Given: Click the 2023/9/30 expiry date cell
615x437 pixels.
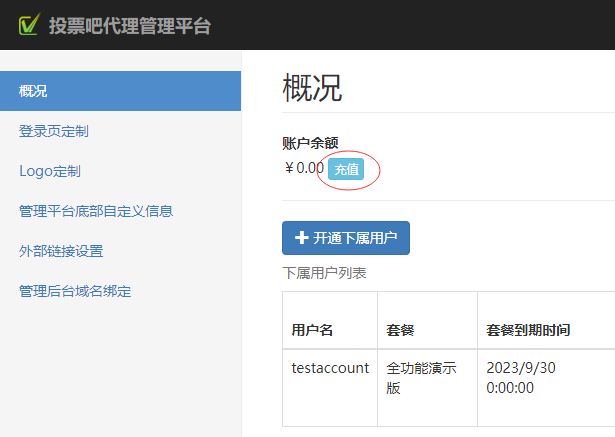Looking at the screenshot, I should [520, 377].
